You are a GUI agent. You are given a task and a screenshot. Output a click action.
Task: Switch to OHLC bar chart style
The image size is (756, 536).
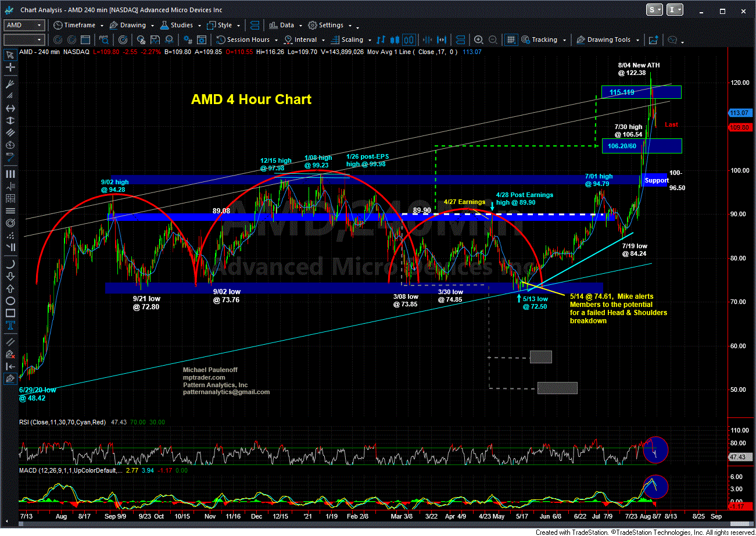[381, 40]
